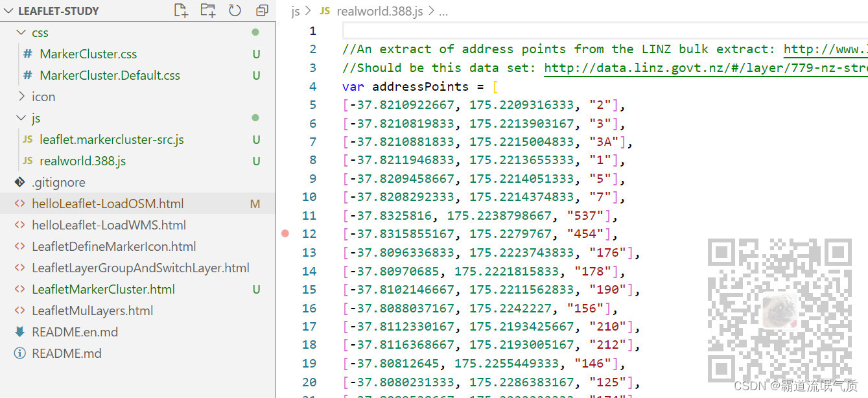
Task: Click the New File icon in explorer header
Action: click(181, 10)
